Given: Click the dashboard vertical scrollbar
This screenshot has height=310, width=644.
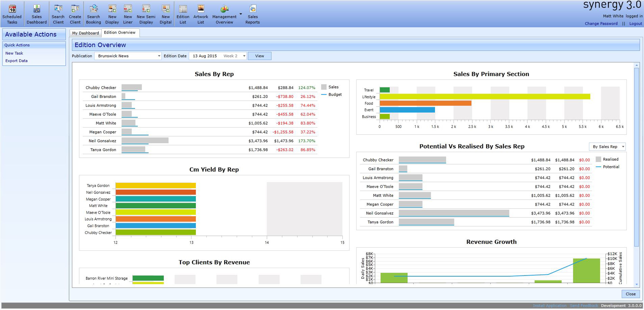Looking at the screenshot, I should (636, 158).
